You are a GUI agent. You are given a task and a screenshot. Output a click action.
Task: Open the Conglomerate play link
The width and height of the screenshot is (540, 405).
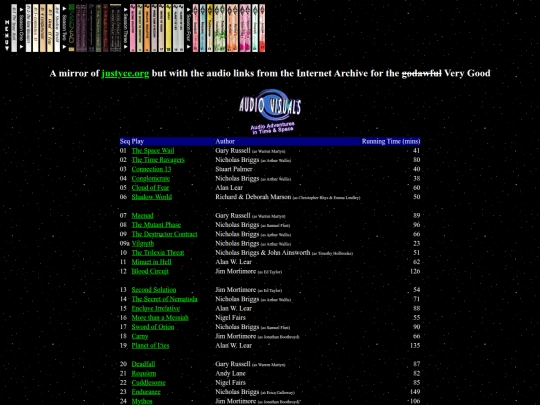coord(150,178)
